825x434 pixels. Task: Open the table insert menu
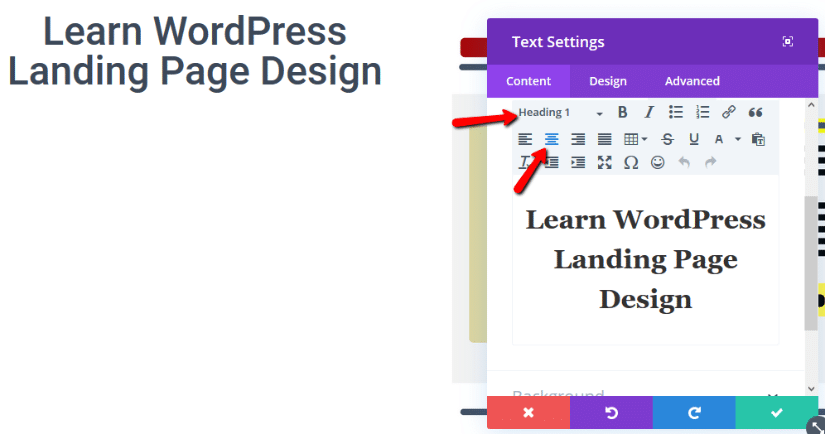[635, 139]
